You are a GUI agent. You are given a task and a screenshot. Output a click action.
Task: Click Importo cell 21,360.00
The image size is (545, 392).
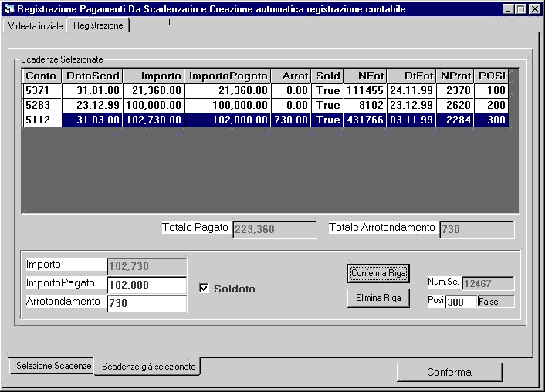pyautogui.click(x=154, y=91)
